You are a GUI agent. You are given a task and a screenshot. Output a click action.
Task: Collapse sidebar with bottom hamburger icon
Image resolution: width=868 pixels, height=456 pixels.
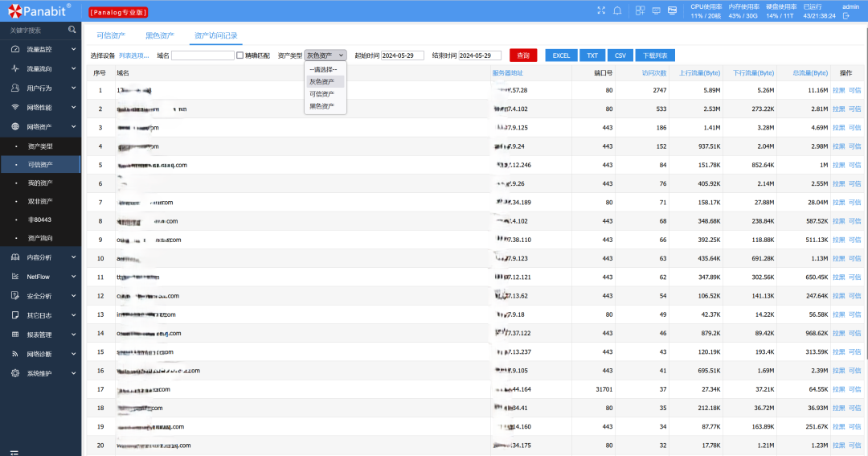click(14, 453)
